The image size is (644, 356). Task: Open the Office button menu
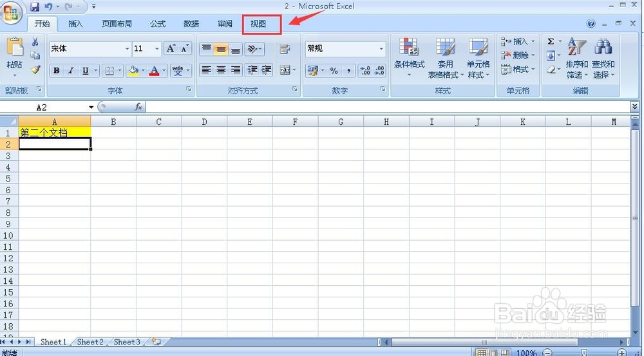click(x=11, y=12)
